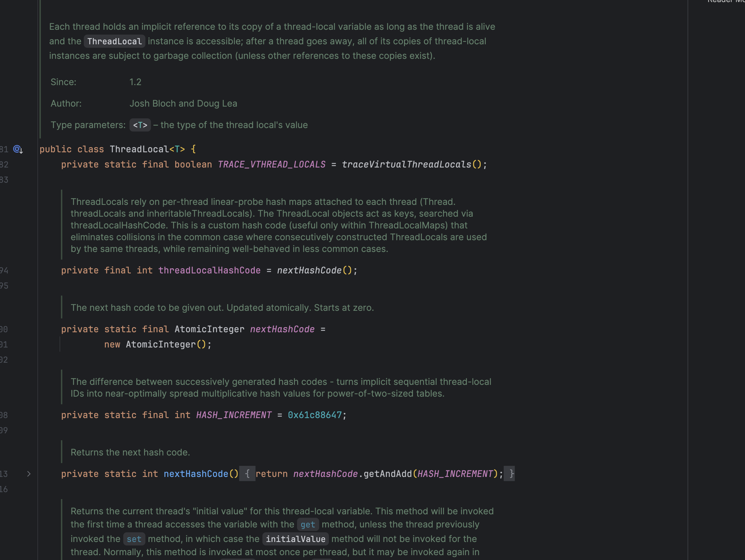The image size is (745, 560).
Task: Click the AtomicInteger type in nextHashCode declaration
Action: coord(209,329)
